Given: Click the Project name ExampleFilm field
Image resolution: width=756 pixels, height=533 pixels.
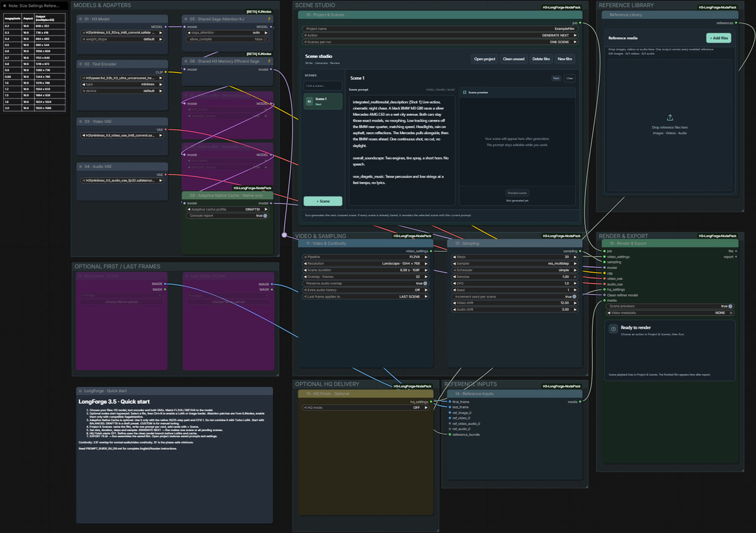Looking at the screenshot, I should [x=439, y=29].
